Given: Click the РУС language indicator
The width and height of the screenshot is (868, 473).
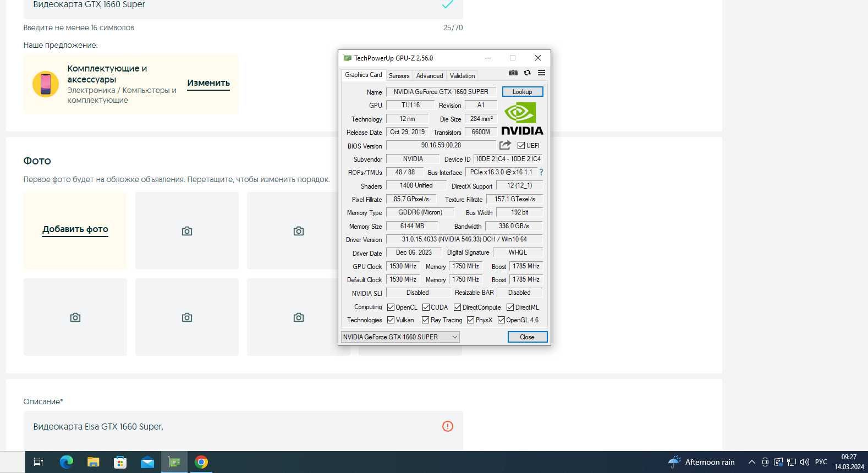Looking at the screenshot, I should (x=821, y=462).
